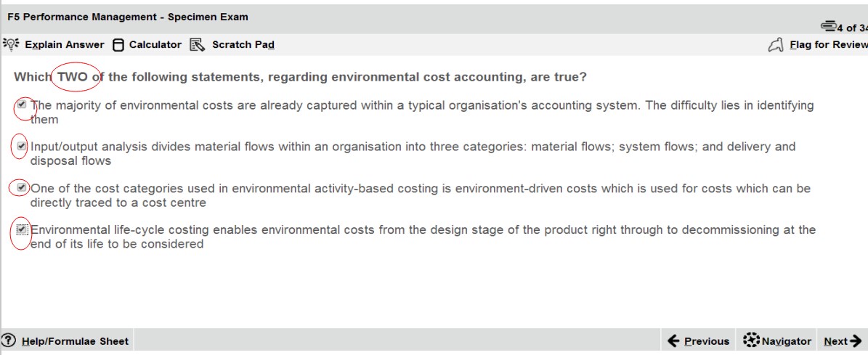868x355 pixels.
Task: Open the Explain Answer text link
Action: tap(65, 45)
